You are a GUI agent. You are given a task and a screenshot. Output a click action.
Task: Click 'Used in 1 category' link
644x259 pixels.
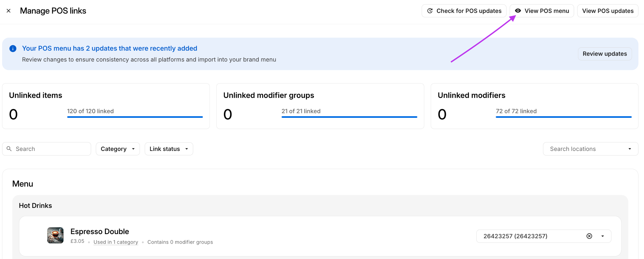tap(116, 242)
